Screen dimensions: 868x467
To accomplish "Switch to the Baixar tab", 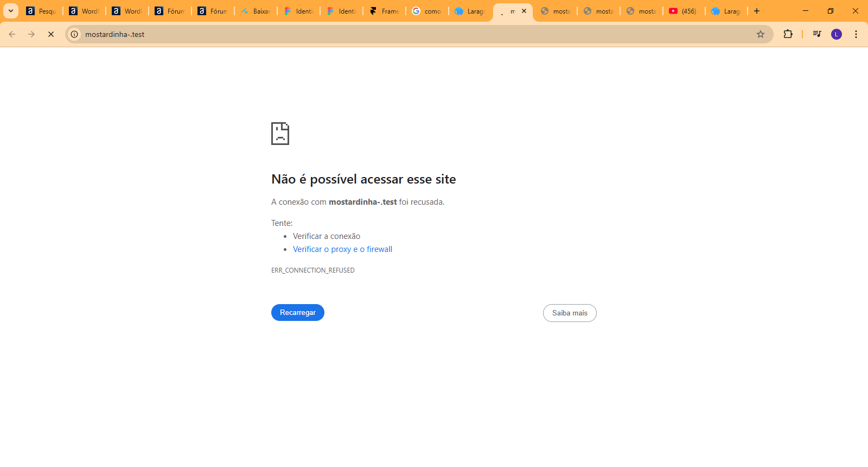I will point(256,11).
